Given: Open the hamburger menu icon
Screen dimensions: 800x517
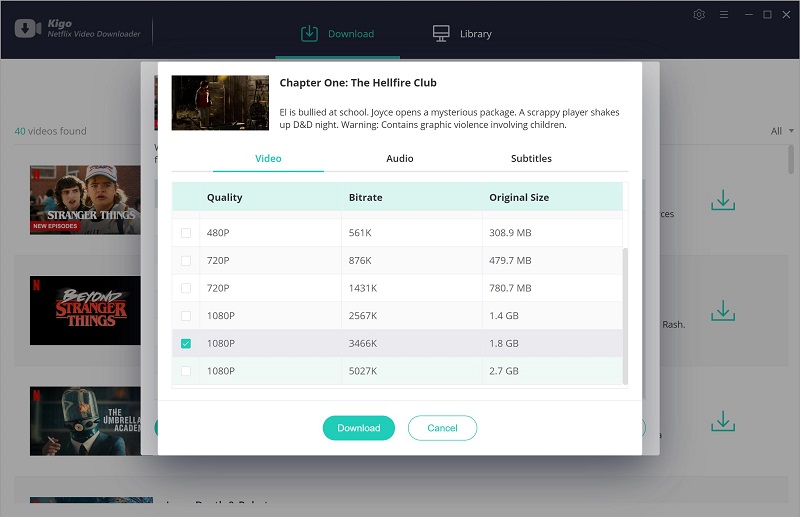Looking at the screenshot, I should point(723,15).
